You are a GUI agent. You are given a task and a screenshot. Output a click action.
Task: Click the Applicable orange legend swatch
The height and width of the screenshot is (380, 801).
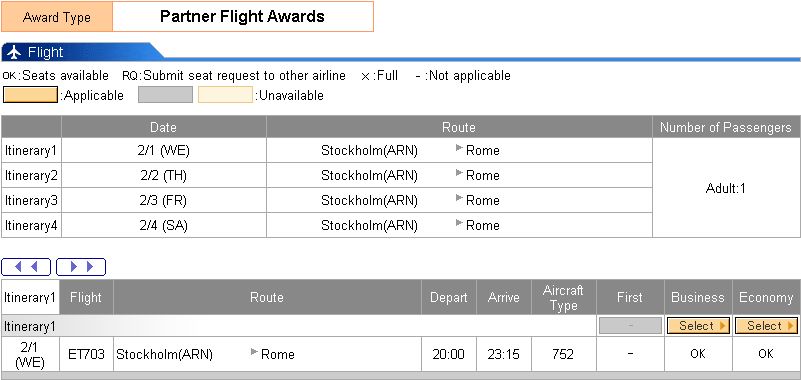[x=30, y=95]
